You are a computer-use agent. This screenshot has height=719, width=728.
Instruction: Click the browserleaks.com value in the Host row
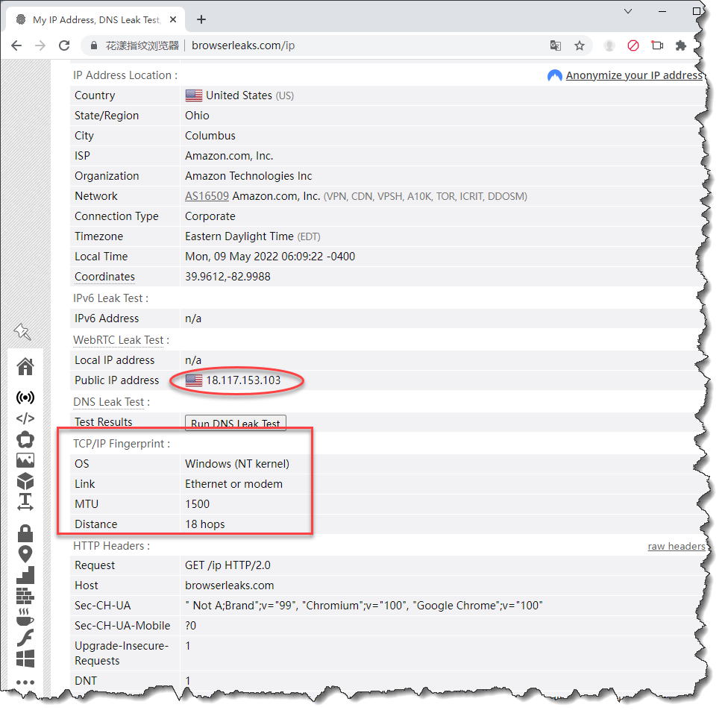point(229,585)
